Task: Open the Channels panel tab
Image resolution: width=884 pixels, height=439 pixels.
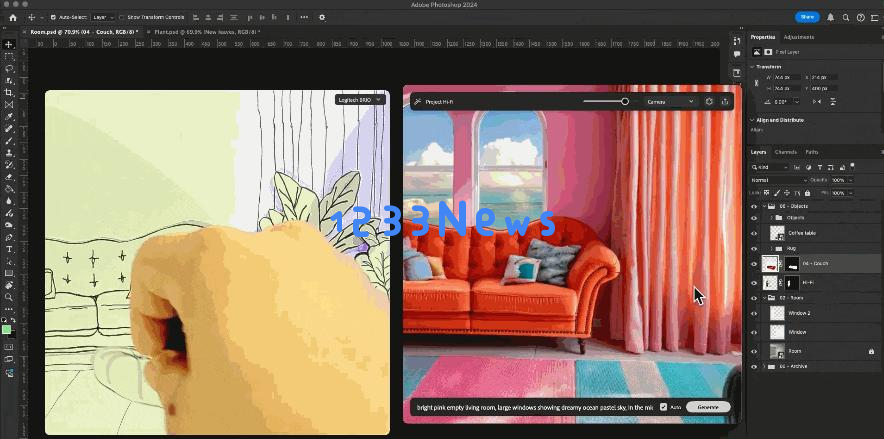Action: coord(785,152)
